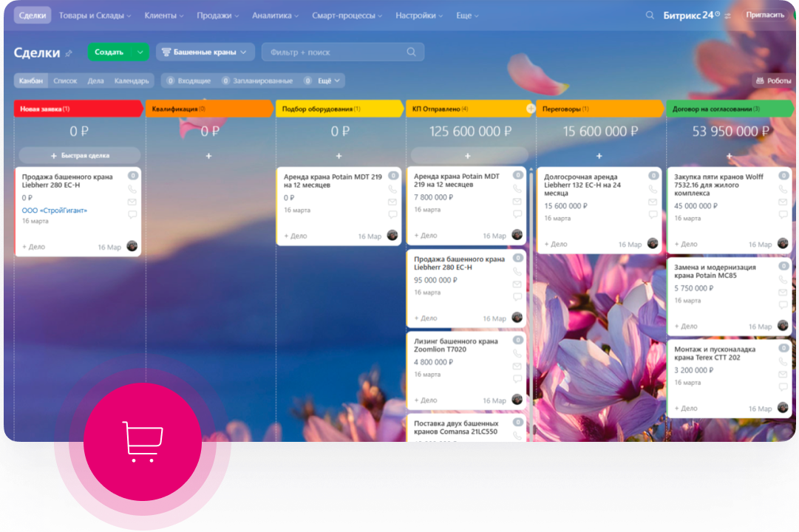Open chat icon on Долгосрочная аренда крана card
This screenshot has height=532, width=799.
click(653, 214)
